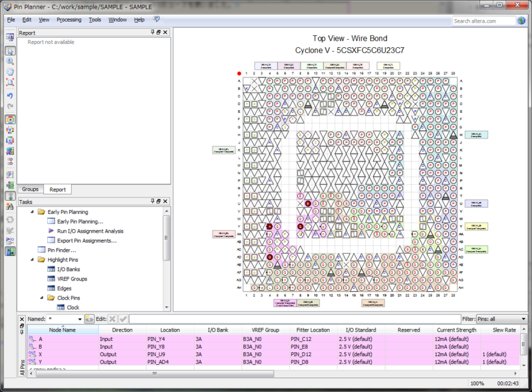Image resolution: width=532 pixels, height=392 pixels.
Task: Collapse the Clock Pins folder
Action: click(42, 298)
